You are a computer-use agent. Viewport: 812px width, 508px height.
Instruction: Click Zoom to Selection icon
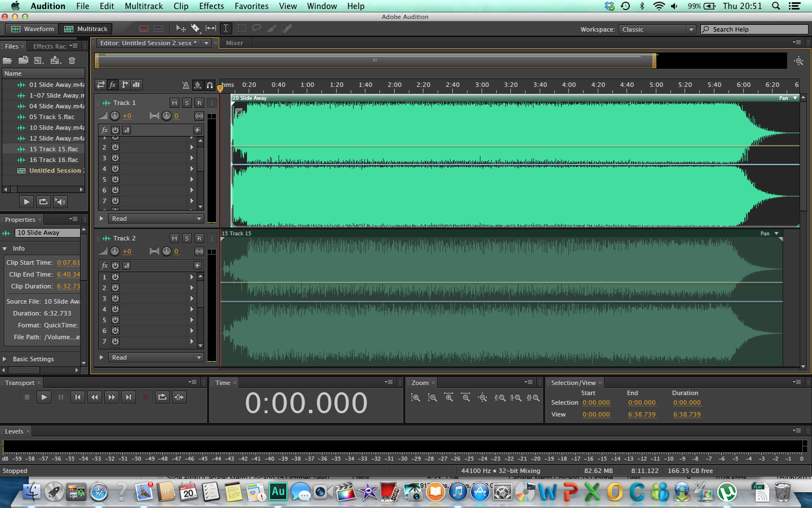click(533, 397)
